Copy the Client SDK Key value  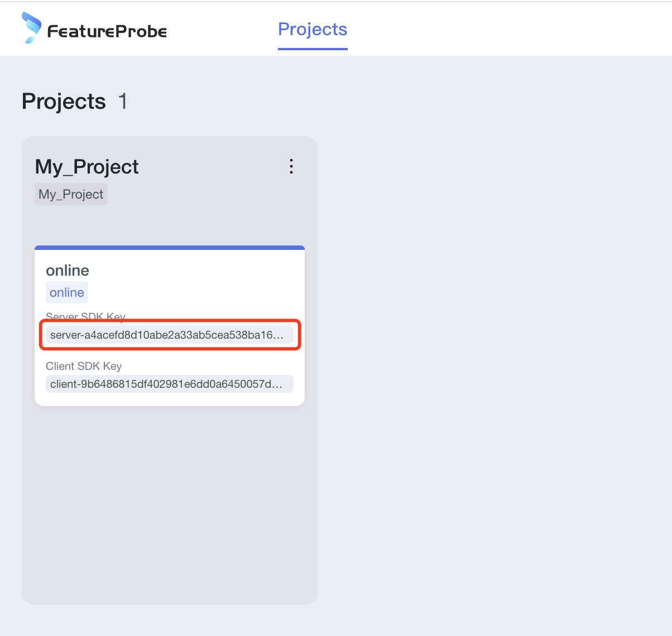point(166,384)
